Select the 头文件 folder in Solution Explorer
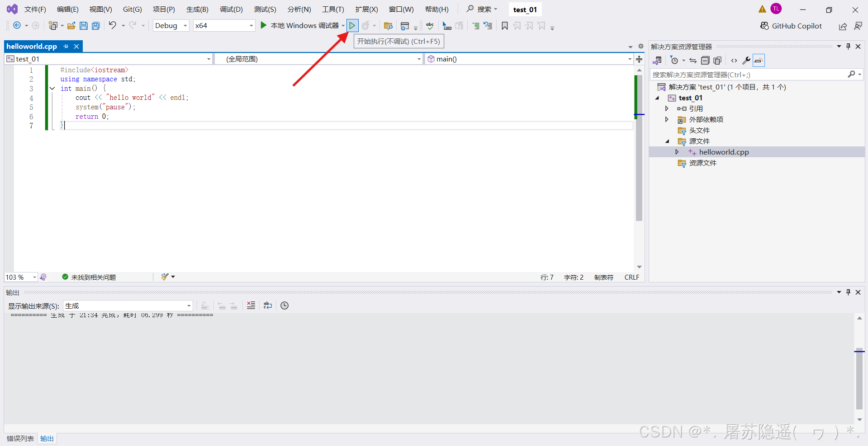The image size is (868, 446). click(699, 130)
